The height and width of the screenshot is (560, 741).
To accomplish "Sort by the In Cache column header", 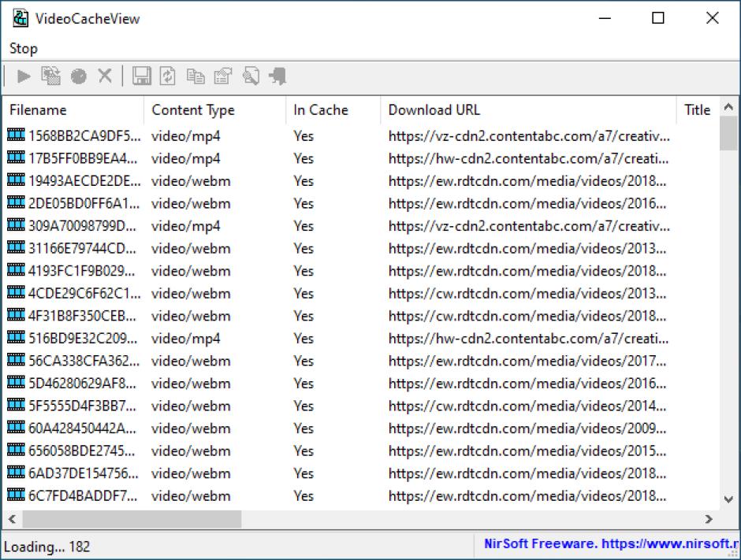I will click(333, 110).
